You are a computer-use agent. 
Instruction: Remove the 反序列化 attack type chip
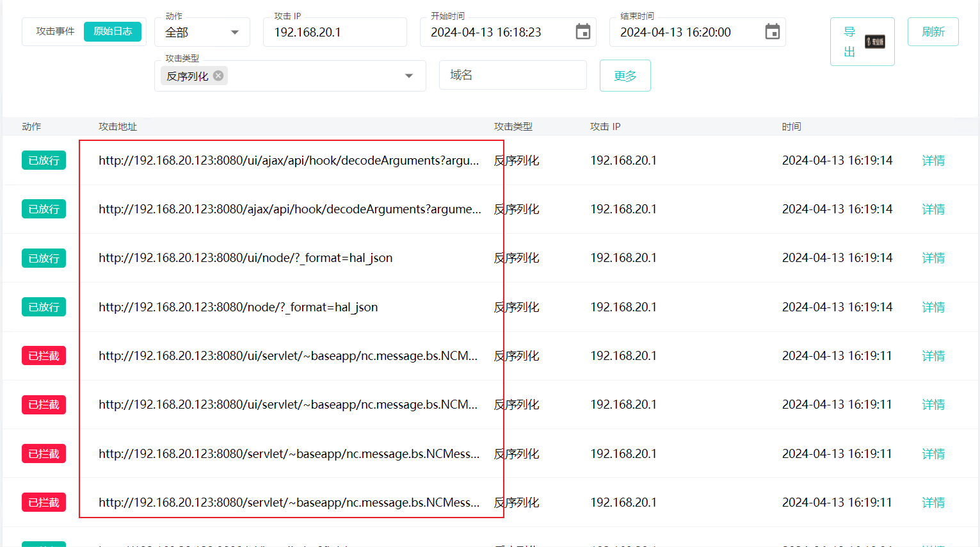[x=218, y=76]
